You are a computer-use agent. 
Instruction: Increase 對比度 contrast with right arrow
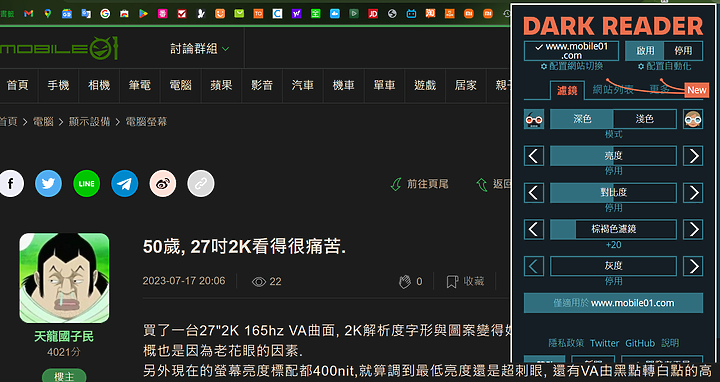point(693,192)
